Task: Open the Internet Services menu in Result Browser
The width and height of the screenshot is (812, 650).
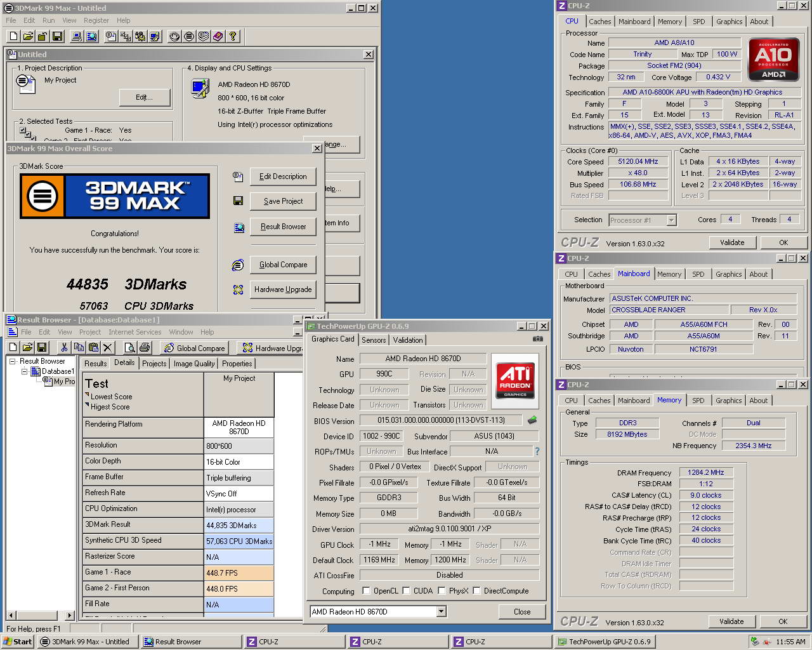Action: pos(134,332)
